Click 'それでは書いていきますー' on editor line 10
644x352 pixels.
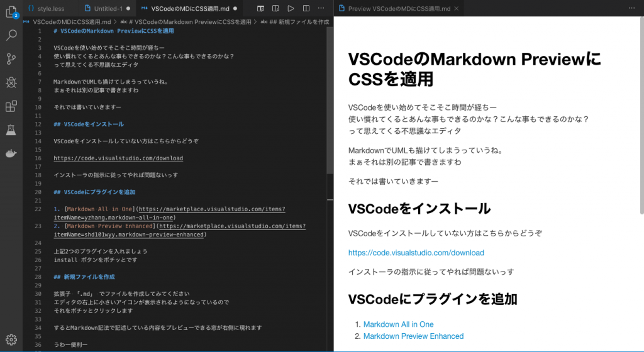pyautogui.click(x=87, y=107)
